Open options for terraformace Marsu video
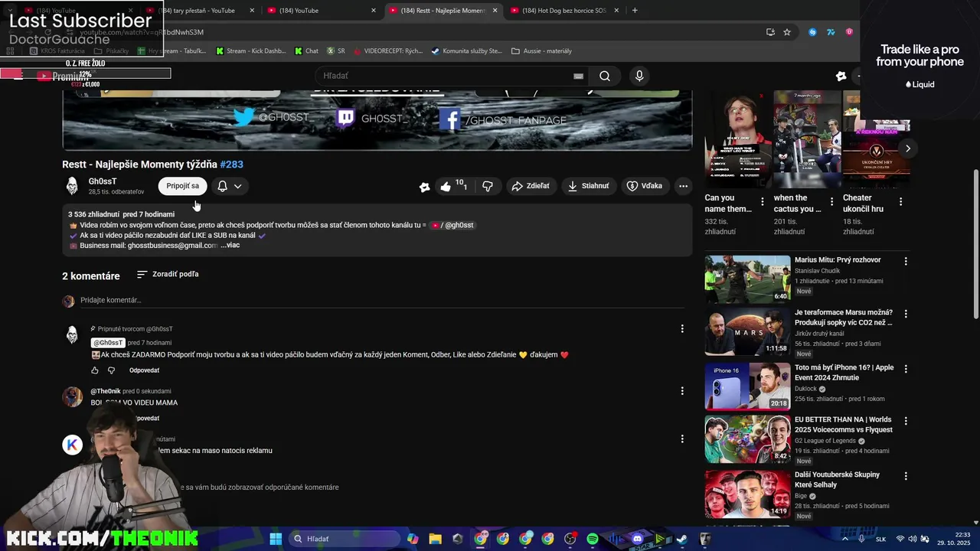 point(906,314)
